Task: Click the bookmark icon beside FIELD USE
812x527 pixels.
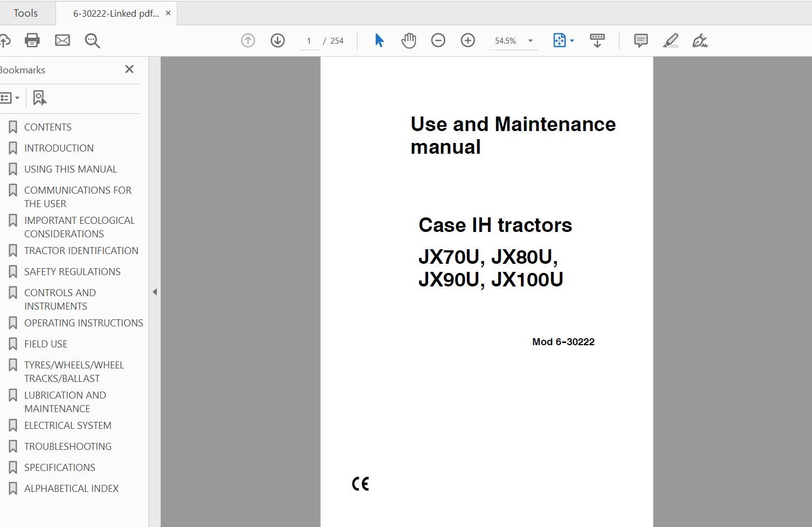Action: tap(13, 344)
